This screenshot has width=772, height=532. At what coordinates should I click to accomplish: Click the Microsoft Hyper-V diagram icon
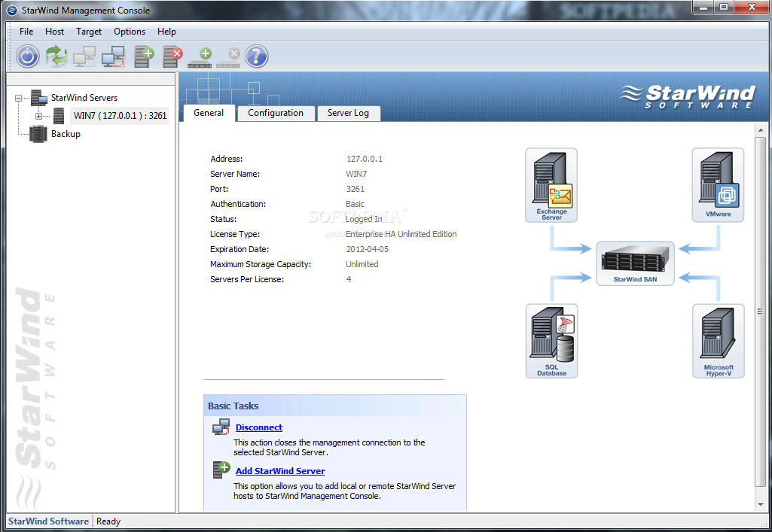(719, 341)
